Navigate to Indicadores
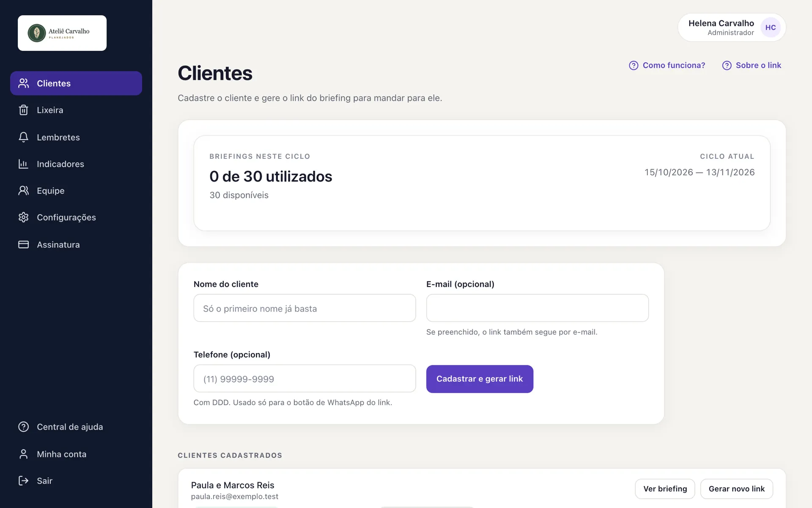This screenshot has width=812, height=508. click(x=76, y=164)
